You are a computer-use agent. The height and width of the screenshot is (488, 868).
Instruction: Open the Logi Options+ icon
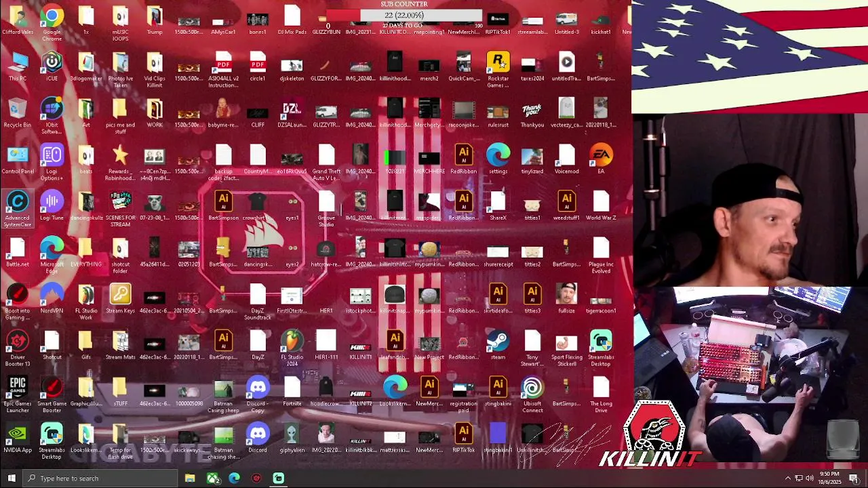52,163
